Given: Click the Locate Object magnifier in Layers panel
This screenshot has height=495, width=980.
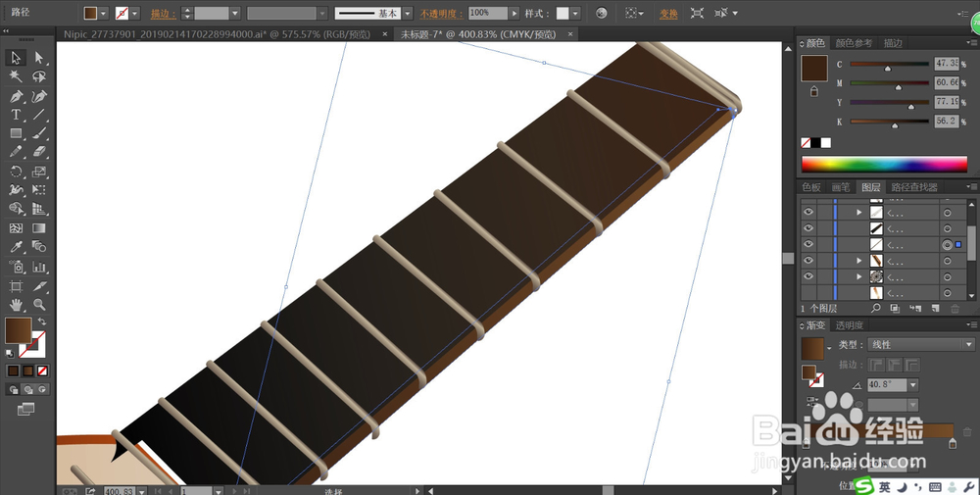Looking at the screenshot, I should (x=876, y=308).
